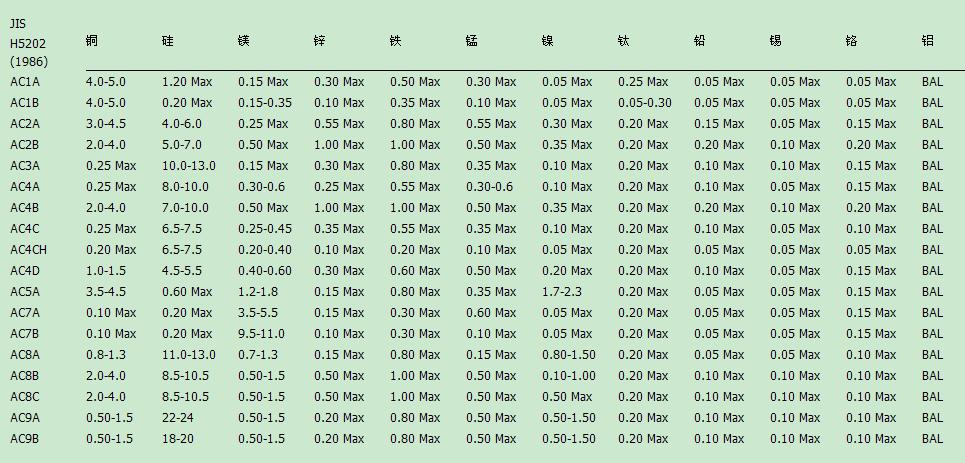Select the 銅 column header
This screenshot has height=463, width=965.
92,41
